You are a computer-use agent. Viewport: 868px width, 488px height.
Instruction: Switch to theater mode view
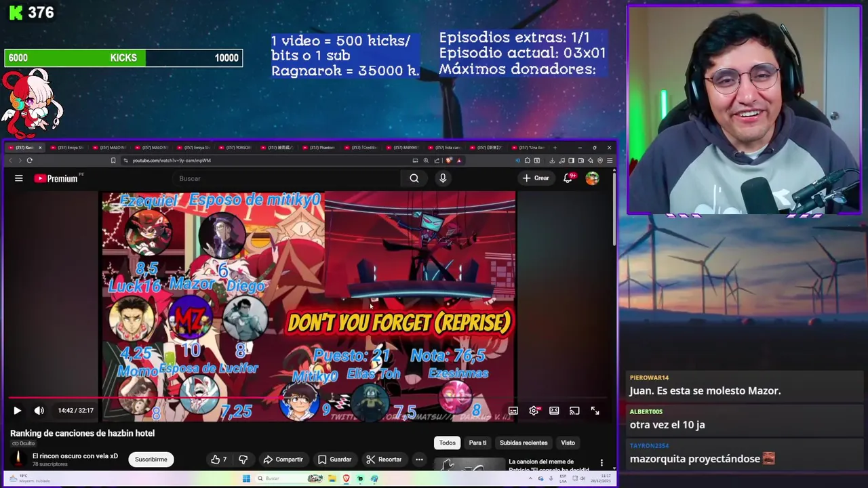pyautogui.click(x=554, y=411)
